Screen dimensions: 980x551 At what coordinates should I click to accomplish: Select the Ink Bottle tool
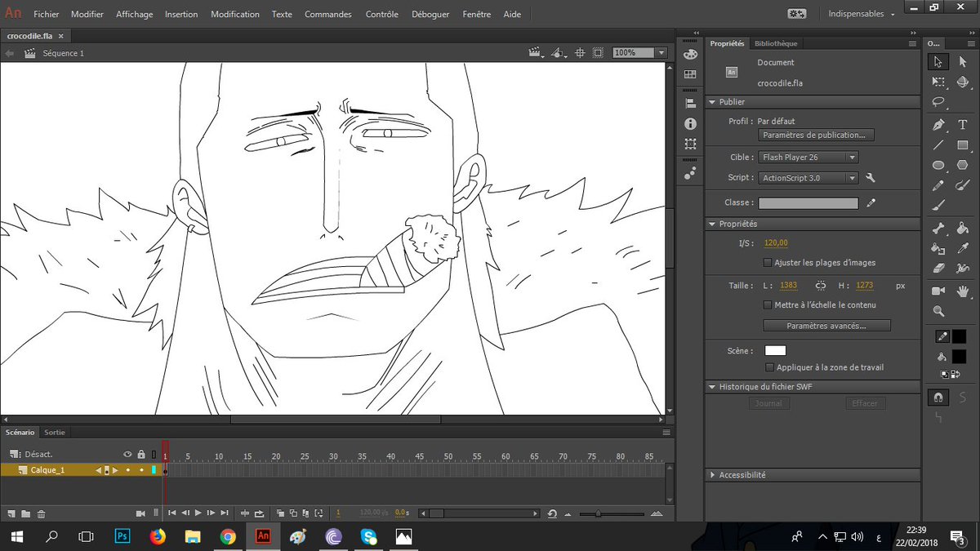[x=939, y=248]
